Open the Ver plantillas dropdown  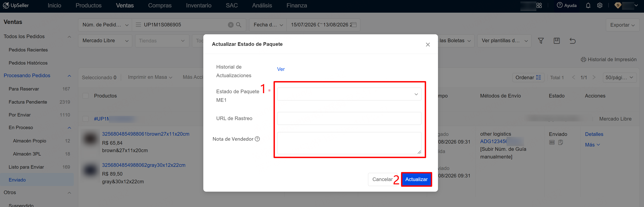(504, 41)
